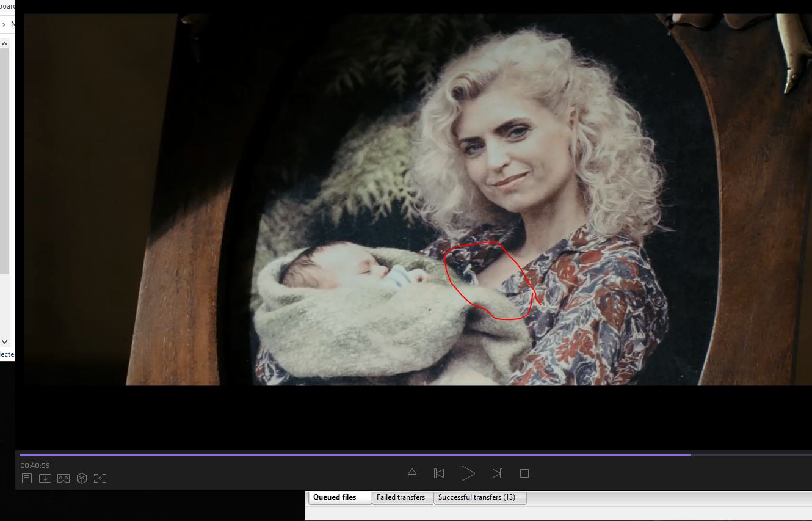Click the eject/open file button
The height and width of the screenshot is (521, 812).
click(x=412, y=473)
